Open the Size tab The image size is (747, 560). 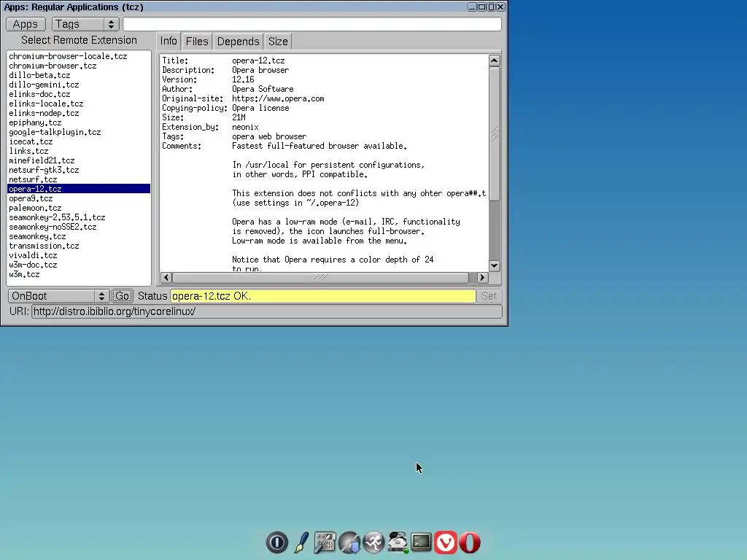coord(278,42)
